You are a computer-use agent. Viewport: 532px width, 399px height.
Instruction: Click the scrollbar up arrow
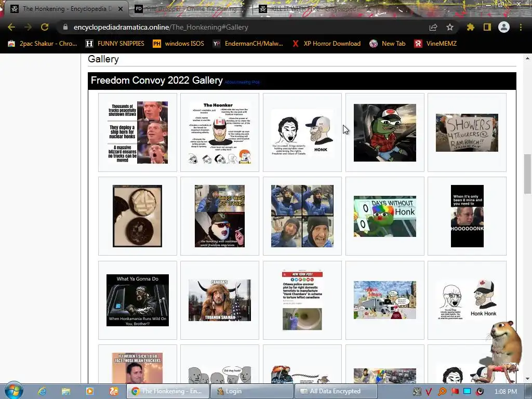pyautogui.click(x=527, y=58)
